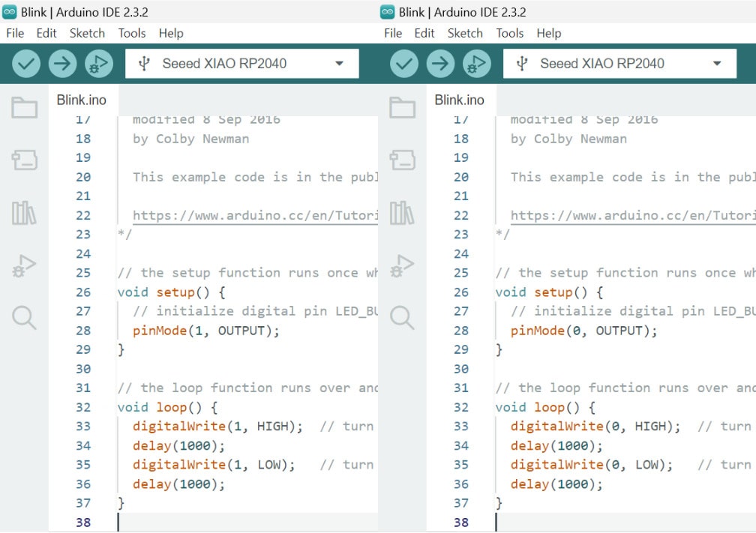
Task: Open arduino.cc tutorial link in right editor
Action: coord(633,215)
